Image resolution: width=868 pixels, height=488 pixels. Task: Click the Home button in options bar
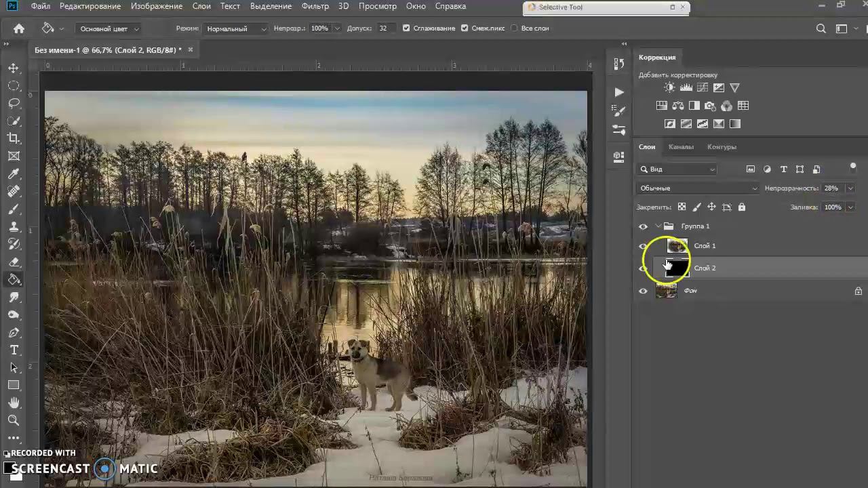pos(19,28)
